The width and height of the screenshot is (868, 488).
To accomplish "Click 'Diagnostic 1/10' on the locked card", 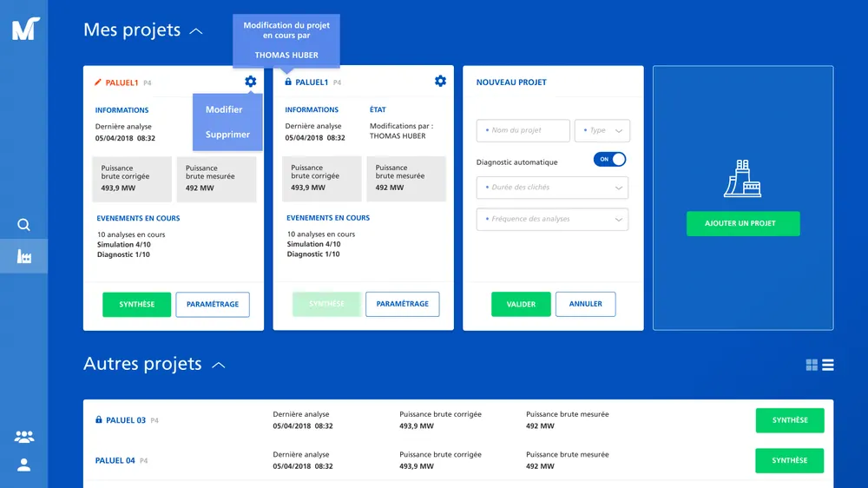I will coord(313,254).
